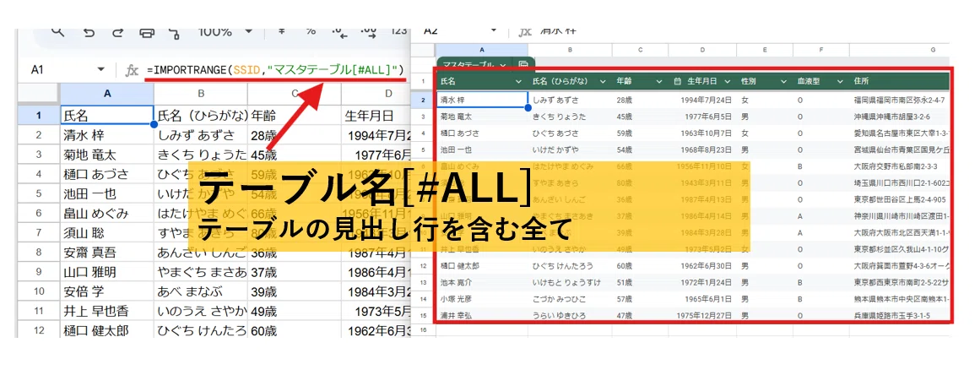
Task: Click the search menus magnifier icon
Action: [58, 32]
